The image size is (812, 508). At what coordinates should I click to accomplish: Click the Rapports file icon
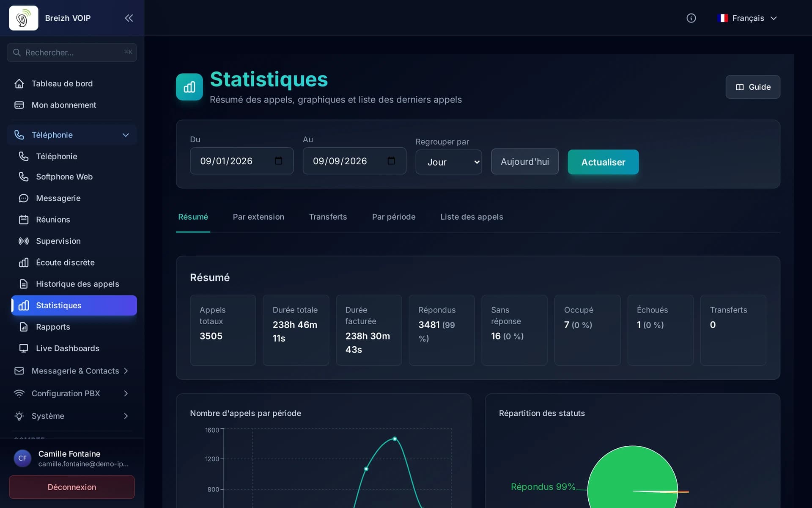[x=24, y=327]
